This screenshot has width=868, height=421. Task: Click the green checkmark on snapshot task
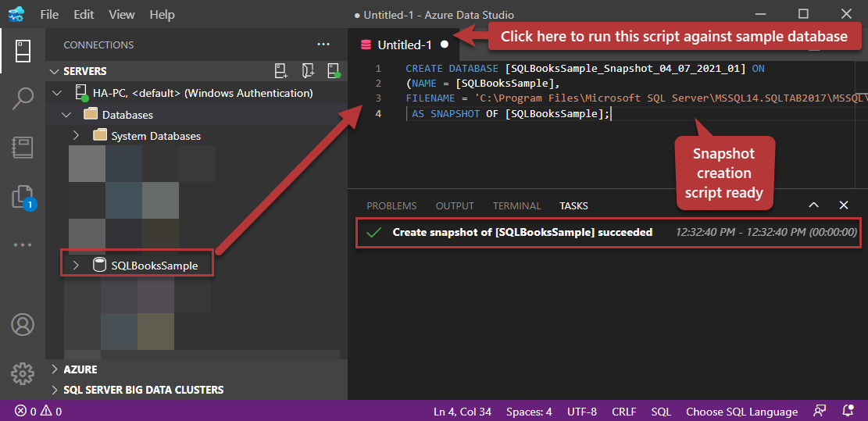[x=373, y=232]
